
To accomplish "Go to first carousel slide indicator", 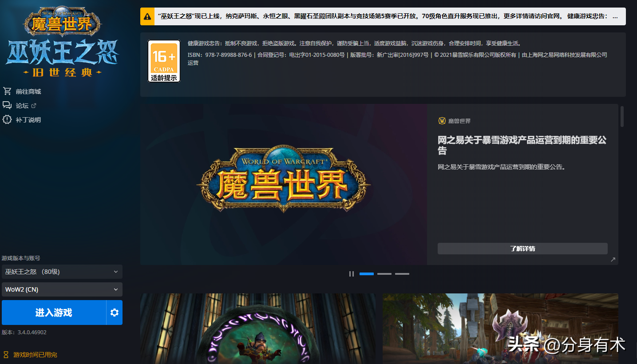I will pyautogui.click(x=367, y=274).
